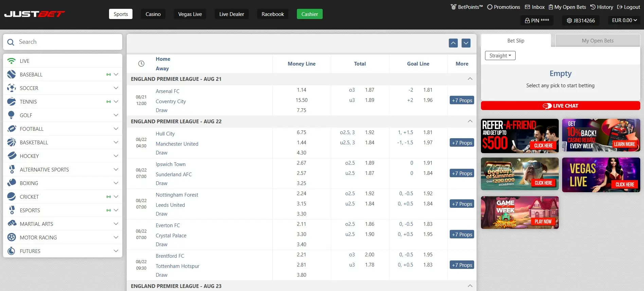Open the Vegas Live promotional banner
This screenshot has height=291, width=644.
(x=601, y=175)
